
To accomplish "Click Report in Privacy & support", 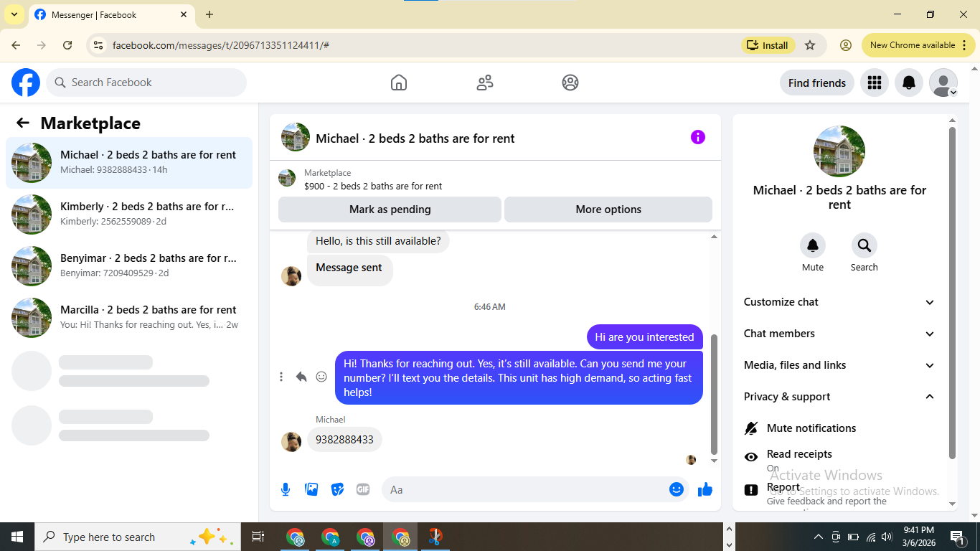I will pos(839,494).
